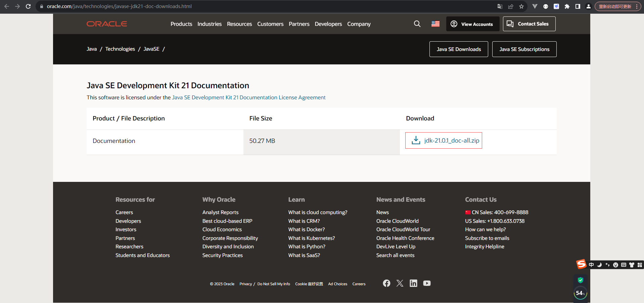
Task: Open the Oracle site search magnifier
Action: (x=417, y=24)
